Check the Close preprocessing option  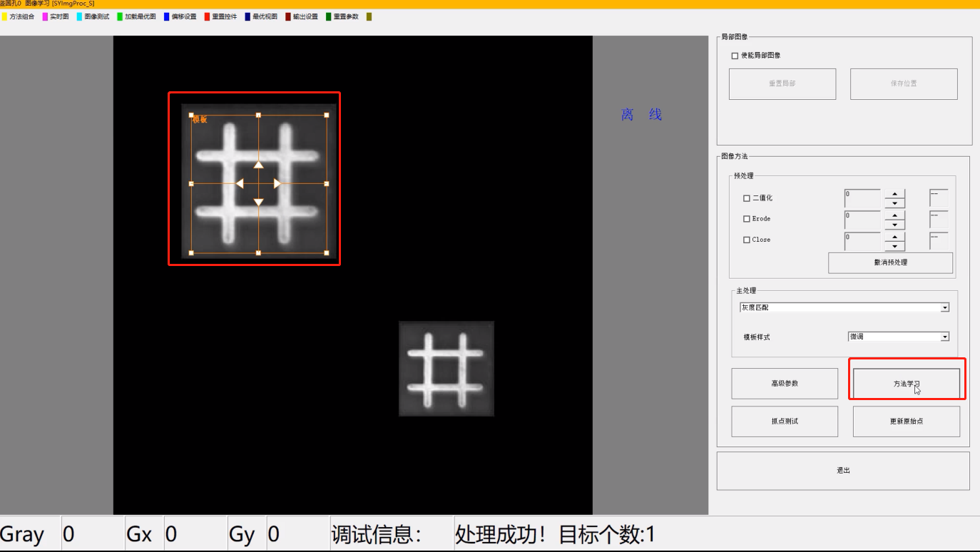(x=747, y=240)
